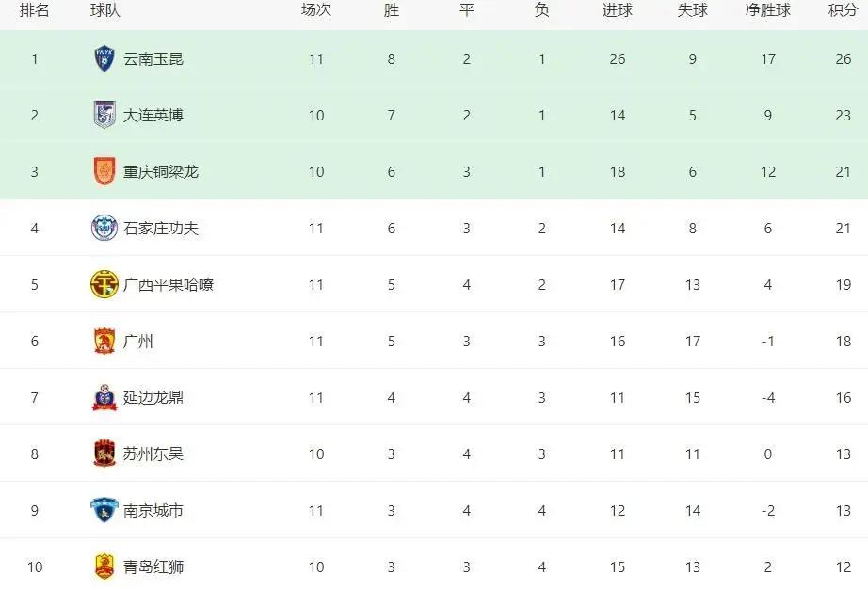Open the 石家庄功夫 team name link
This screenshot has width=868, height=590.
[x=161, y=229]
